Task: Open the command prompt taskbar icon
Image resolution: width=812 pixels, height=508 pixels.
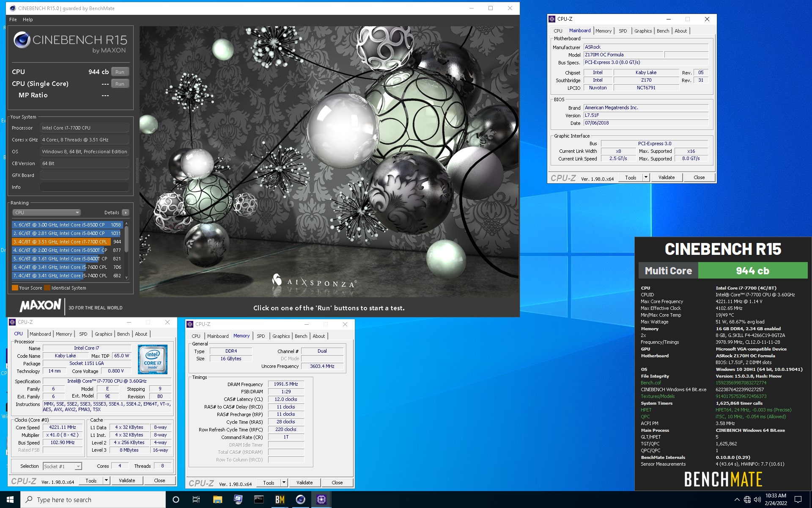Action: [x=259, y=500]
